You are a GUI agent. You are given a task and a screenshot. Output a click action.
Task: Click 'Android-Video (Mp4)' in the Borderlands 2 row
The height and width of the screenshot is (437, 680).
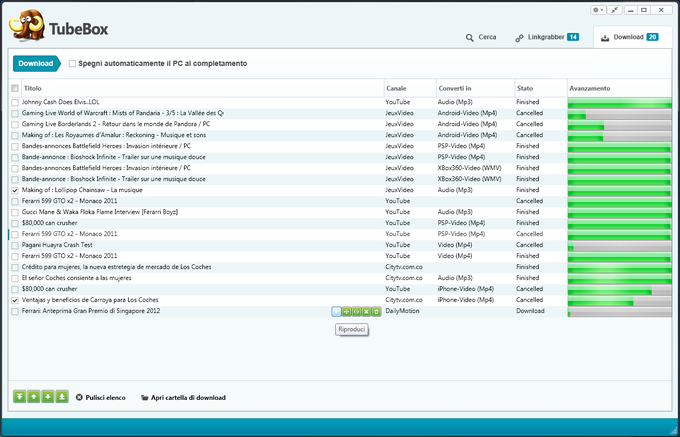[x=468, y=124]
